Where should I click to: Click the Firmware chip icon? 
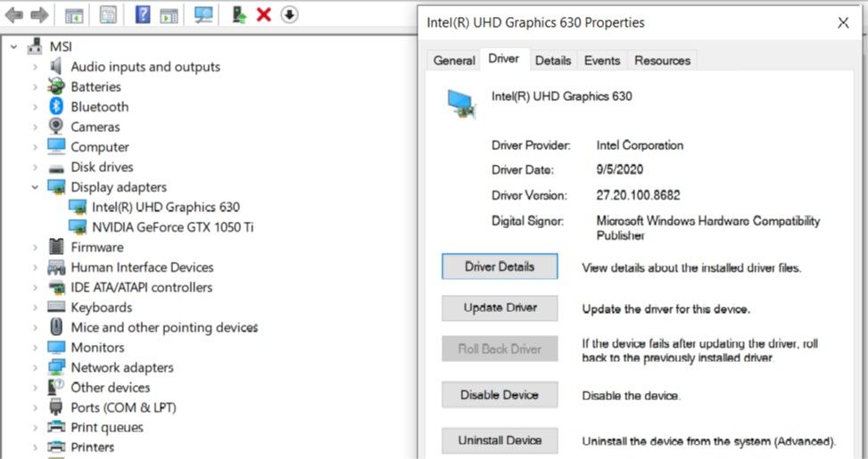pyautogui.click(x=56, y=247)
